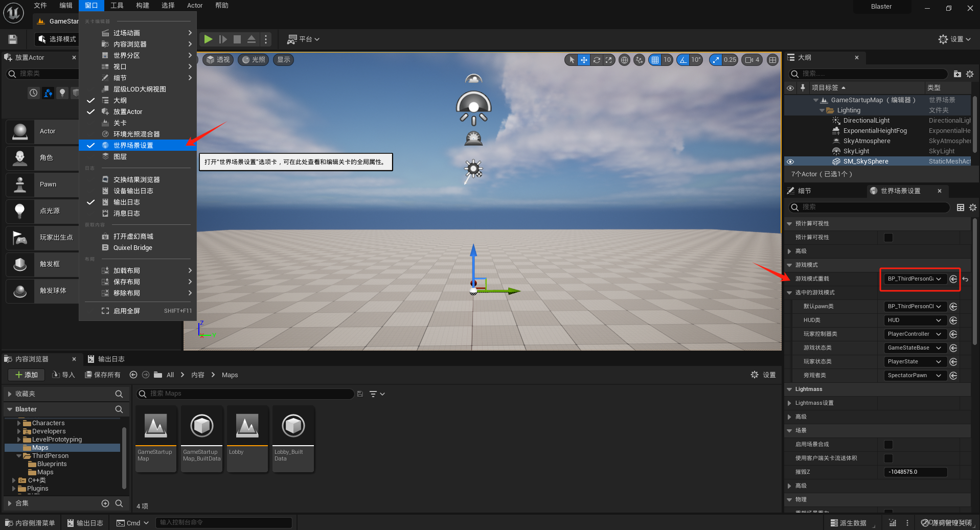Toggle precomputed visibility checkbox
Screen dimensions: 980x530
click(888, 238)
